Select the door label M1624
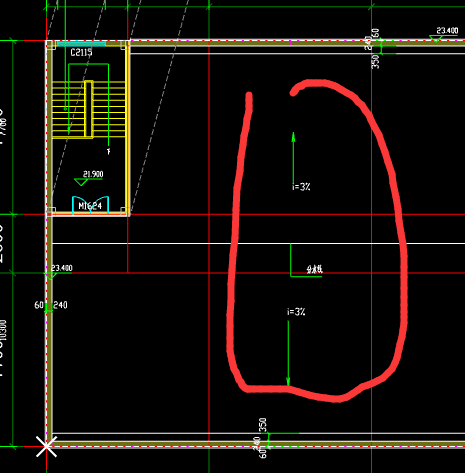This screenshot has width=465, height=473. 90,206
